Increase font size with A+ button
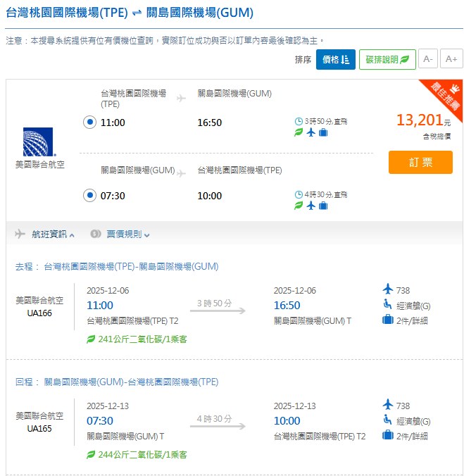 [x=451, y=60]
